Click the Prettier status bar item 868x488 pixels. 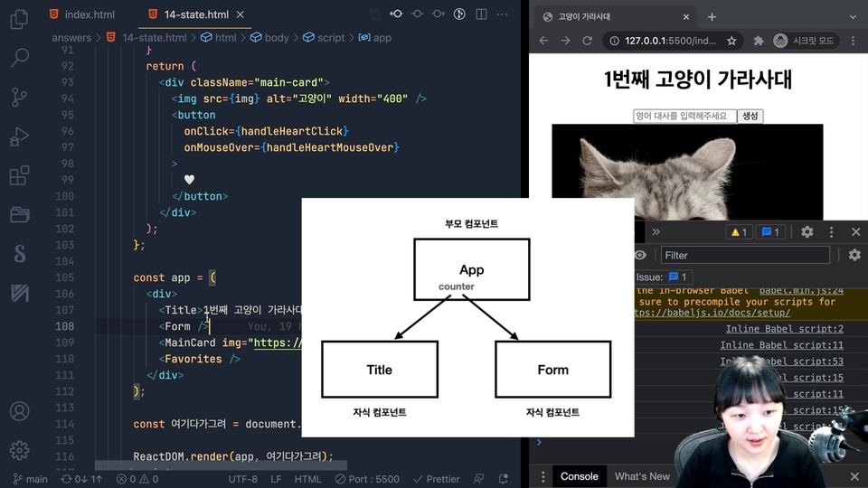tap(437, 479)
